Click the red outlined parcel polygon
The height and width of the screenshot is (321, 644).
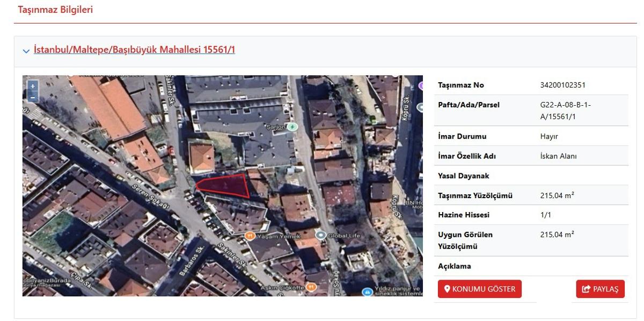pos(224,185)
